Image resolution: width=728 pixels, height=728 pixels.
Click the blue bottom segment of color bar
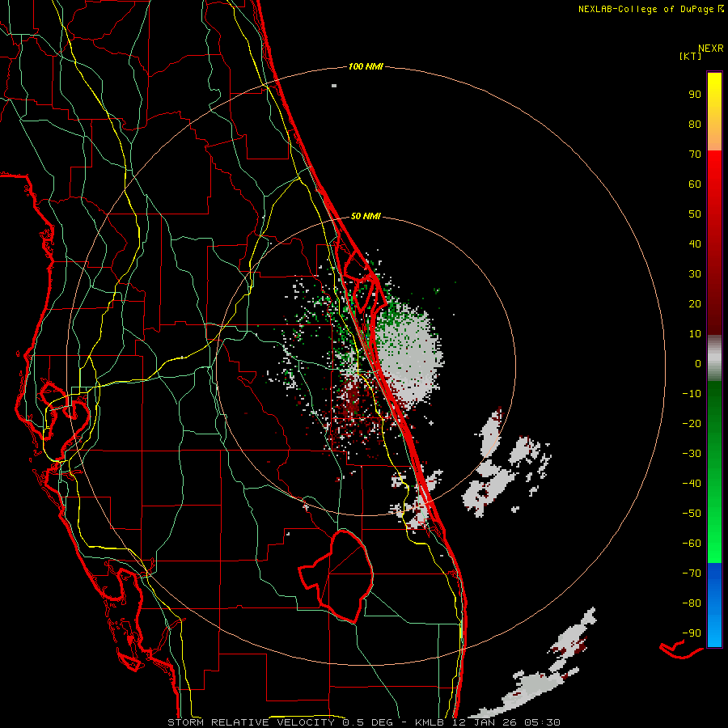(714, 605)
